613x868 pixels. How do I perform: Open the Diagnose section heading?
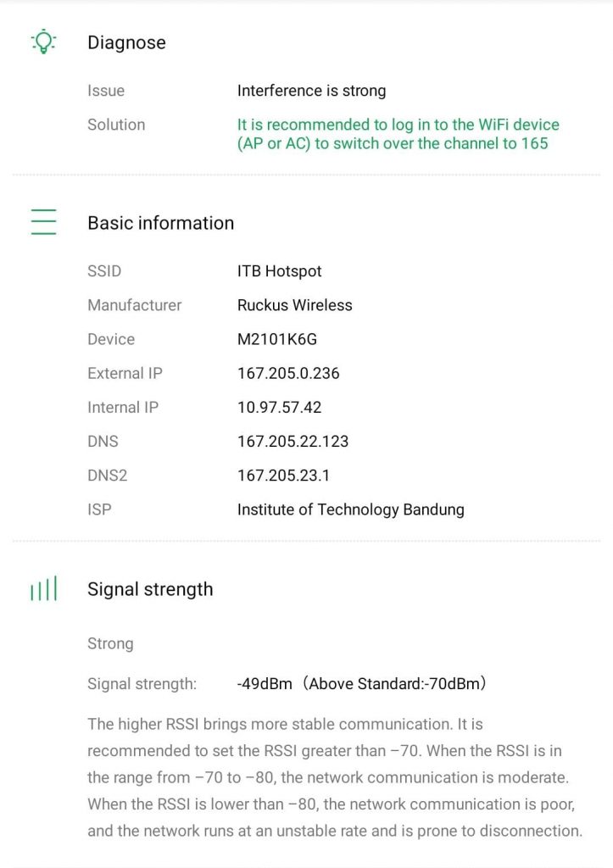pos(126,42)
